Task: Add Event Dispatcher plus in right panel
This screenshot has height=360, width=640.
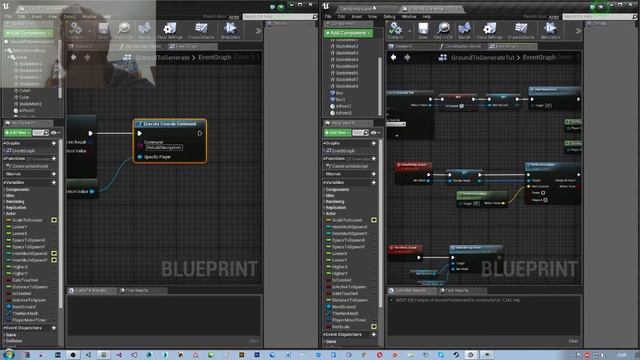Action: tap(373, 334)
